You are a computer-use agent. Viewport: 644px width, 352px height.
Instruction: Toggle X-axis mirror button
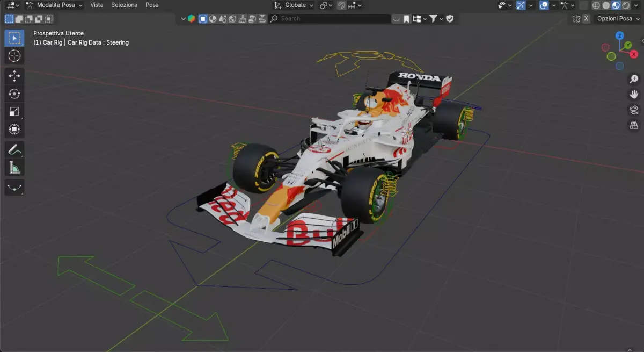(586, 18)
